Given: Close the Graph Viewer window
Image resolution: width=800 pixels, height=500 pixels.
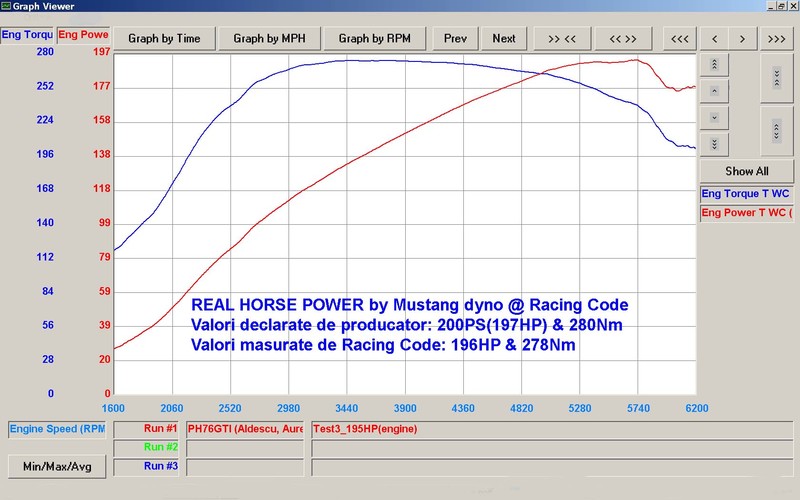Looking at the screenshot, I should (x=792, y=6).
